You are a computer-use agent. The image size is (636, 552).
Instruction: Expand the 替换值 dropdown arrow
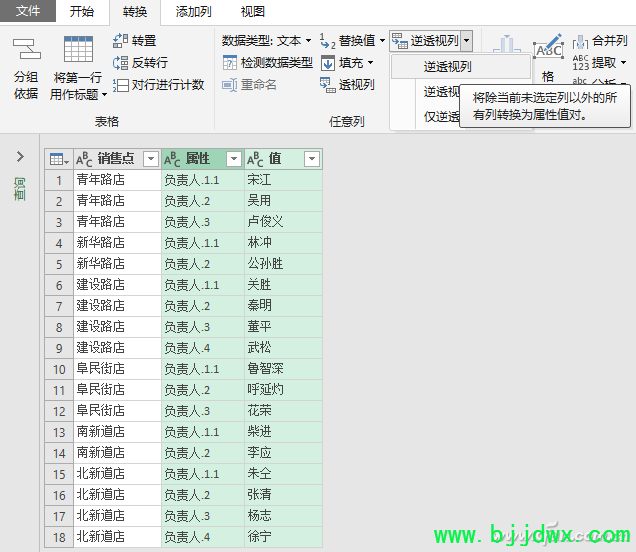(x=382, y=41)
